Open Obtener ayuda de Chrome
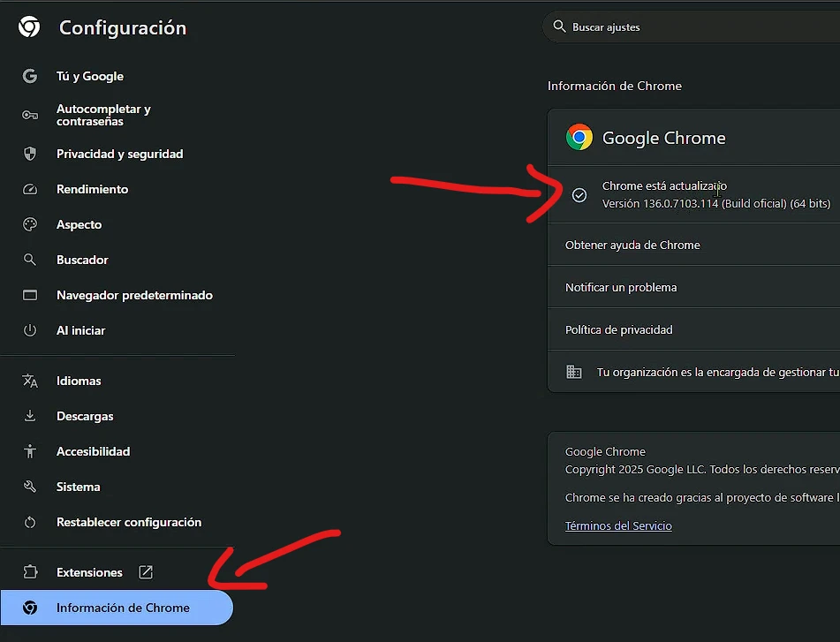 click(x=693, y=245)
